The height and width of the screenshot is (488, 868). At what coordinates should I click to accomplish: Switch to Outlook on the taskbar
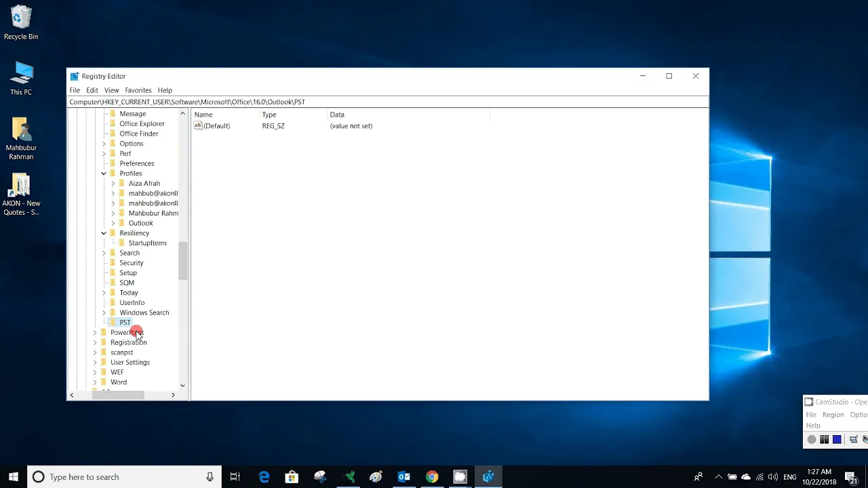404,476
